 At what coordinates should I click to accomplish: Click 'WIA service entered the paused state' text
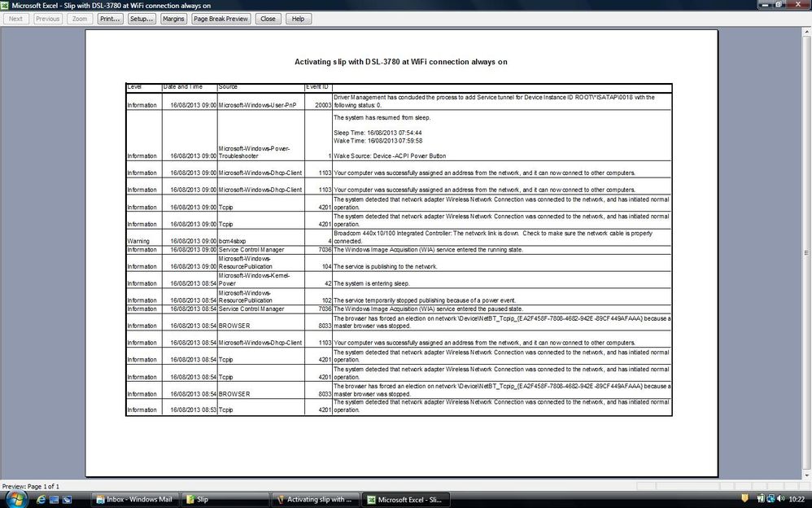pyautogui.click(x=428, y=309)
